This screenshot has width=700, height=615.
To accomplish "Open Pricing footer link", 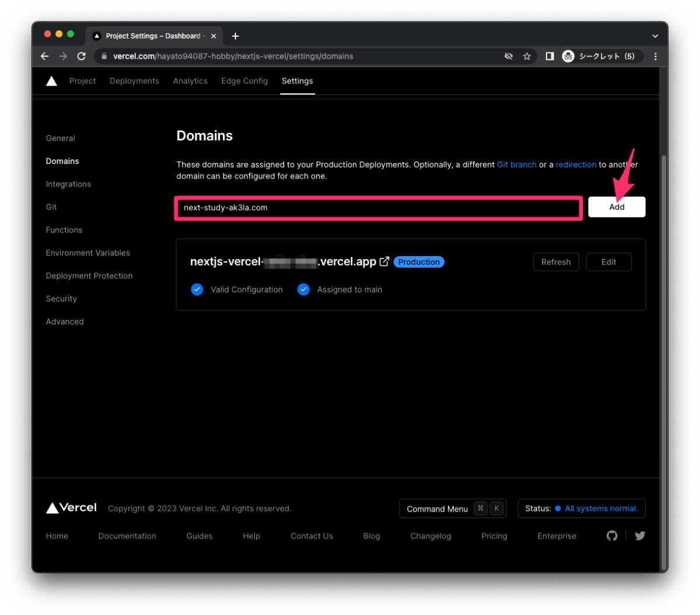I will coord(494,536).
